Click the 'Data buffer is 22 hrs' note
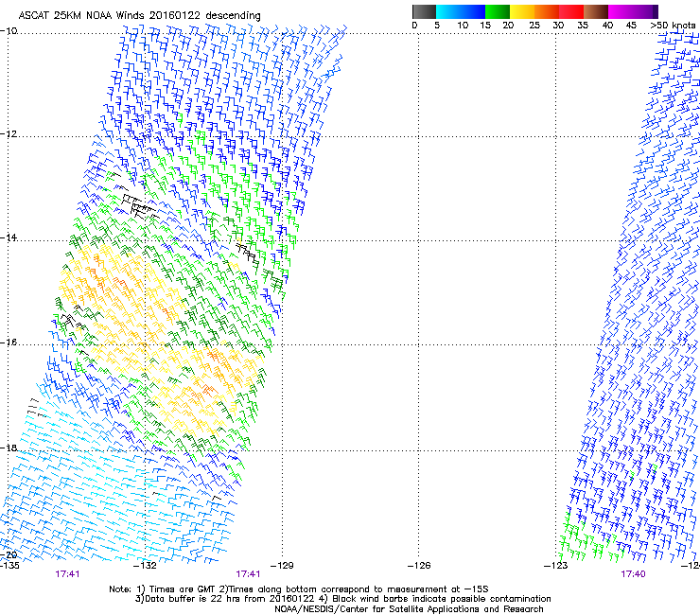This screenshot has width=700, height=615. point(342,599)
